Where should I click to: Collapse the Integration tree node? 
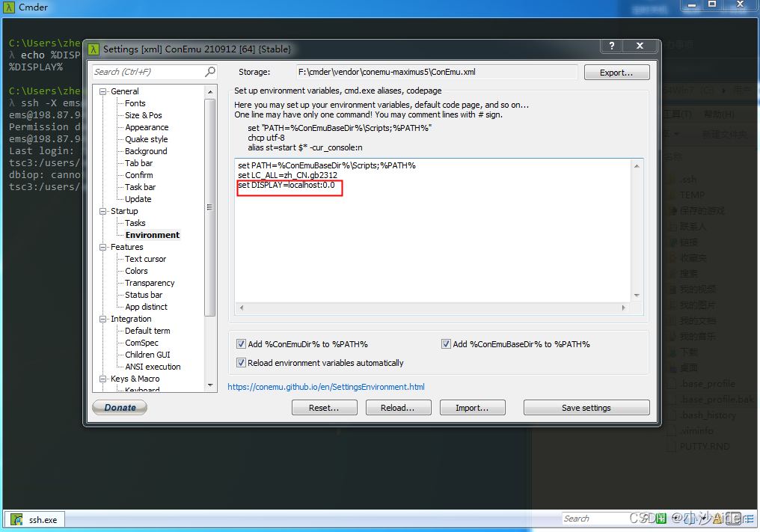click(102, 319)
